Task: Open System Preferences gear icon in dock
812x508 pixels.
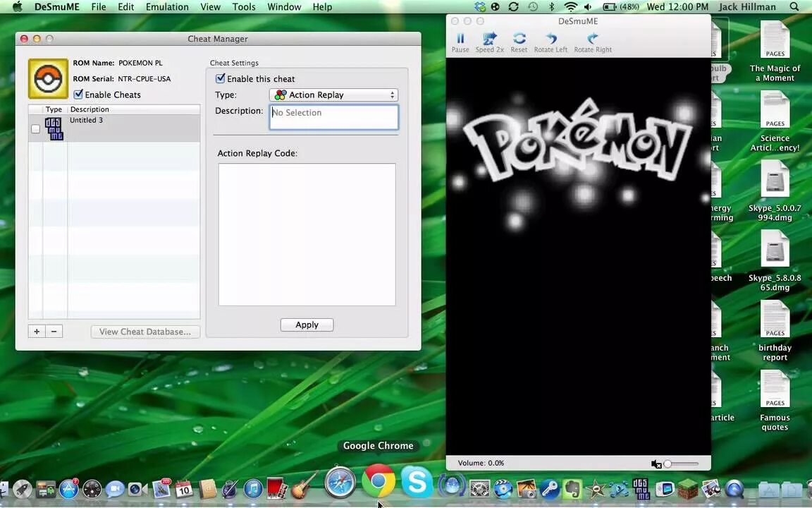Action: click(479, 489)
